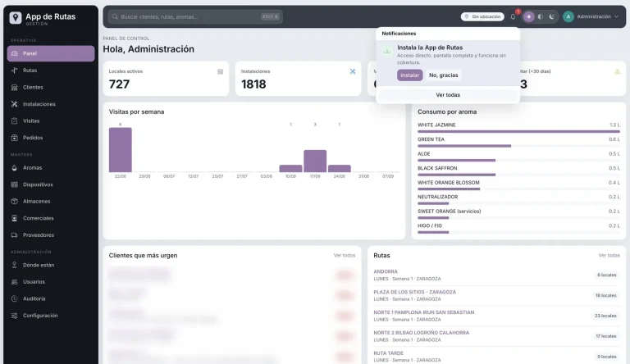
Task: Click the green A user avatar
Action: tap(568, 17)
